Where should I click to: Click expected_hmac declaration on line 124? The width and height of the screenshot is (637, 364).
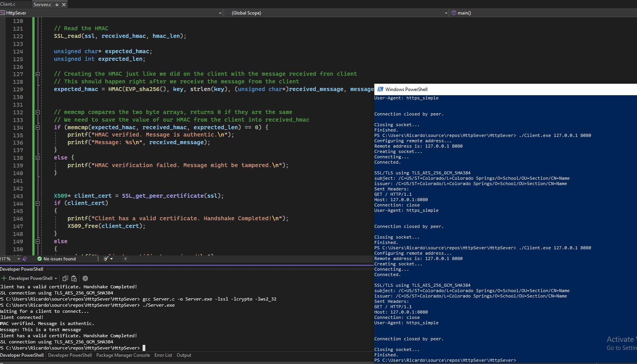(x=127, y=51)
